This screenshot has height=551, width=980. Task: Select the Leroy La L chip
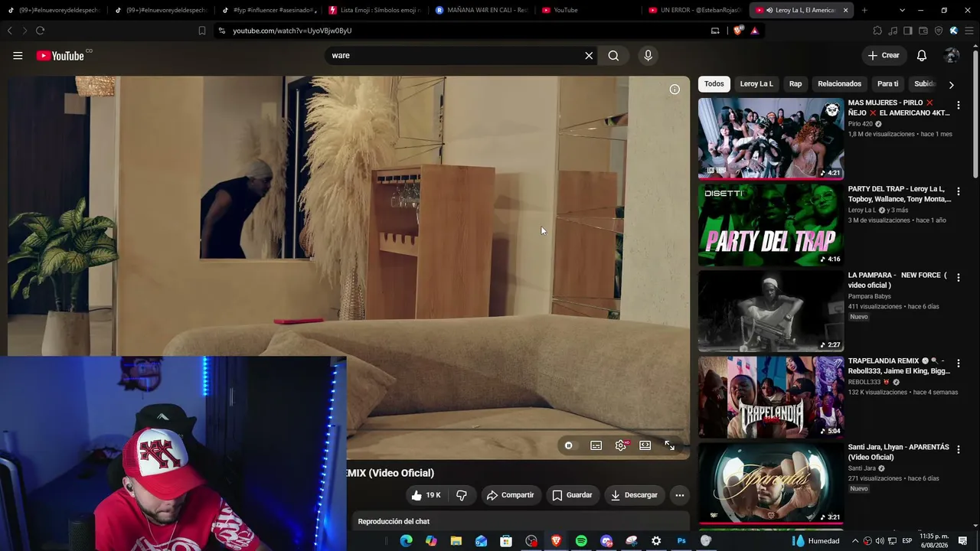point(756,83)
